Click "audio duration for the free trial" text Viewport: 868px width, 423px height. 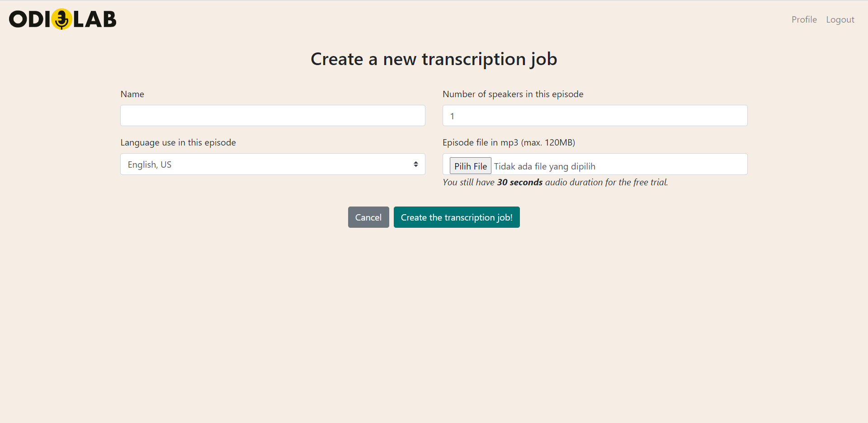tap(606, 182)
